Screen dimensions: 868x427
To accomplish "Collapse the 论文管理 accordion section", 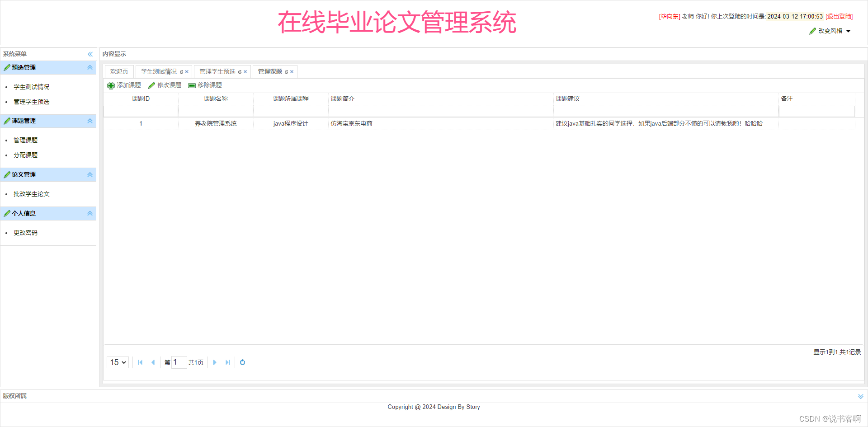I will (x=90, y=174).
